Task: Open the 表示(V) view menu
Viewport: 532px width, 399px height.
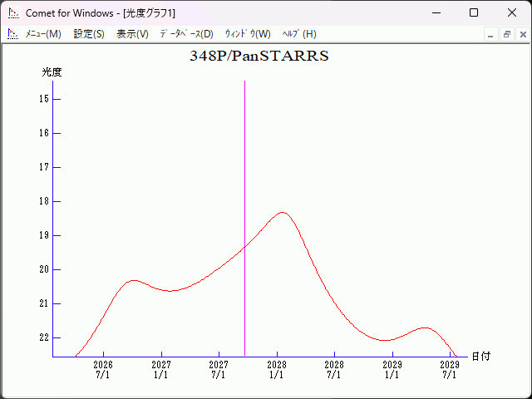Action: 132,34
